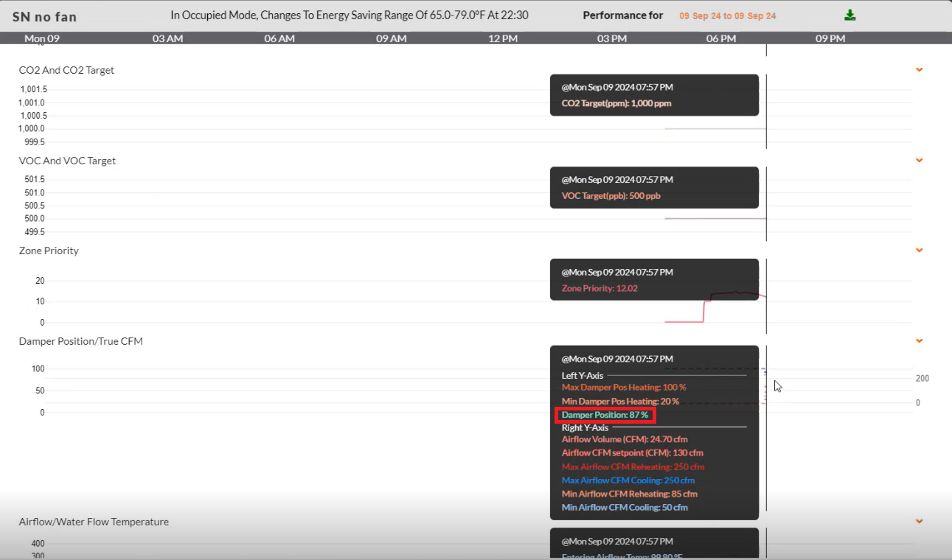Open the date range picker showing 09 Sep 24
Screen dimensions: 952x560
click(x=727, y=15)
